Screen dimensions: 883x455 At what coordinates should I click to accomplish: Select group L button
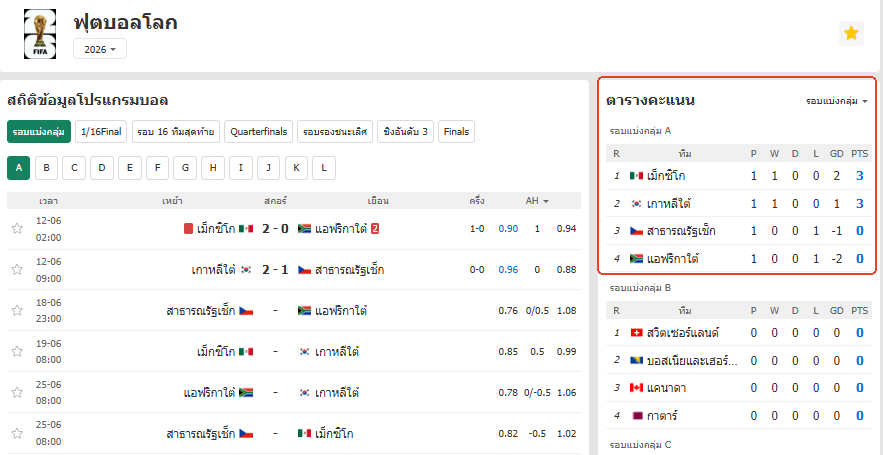[324, 168]
